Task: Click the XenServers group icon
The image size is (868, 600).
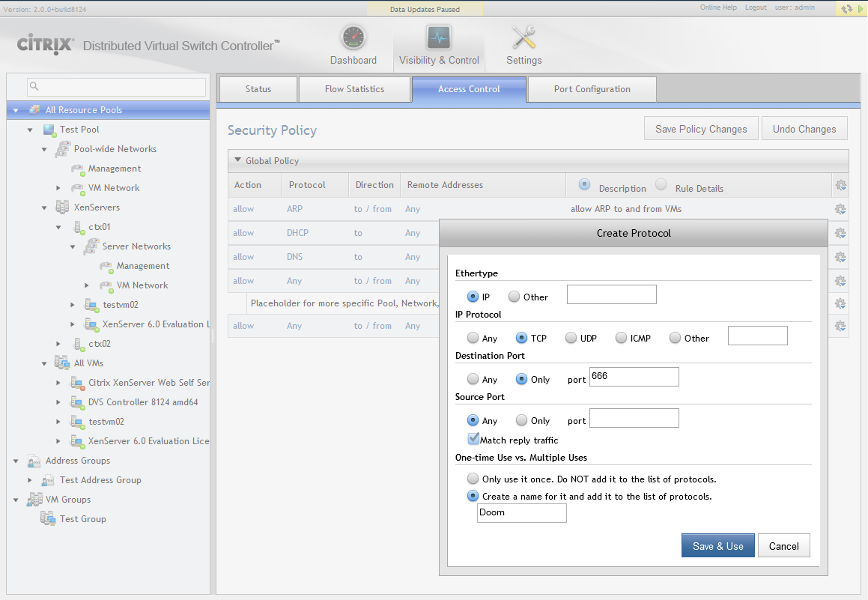Action: click(62, 207)
